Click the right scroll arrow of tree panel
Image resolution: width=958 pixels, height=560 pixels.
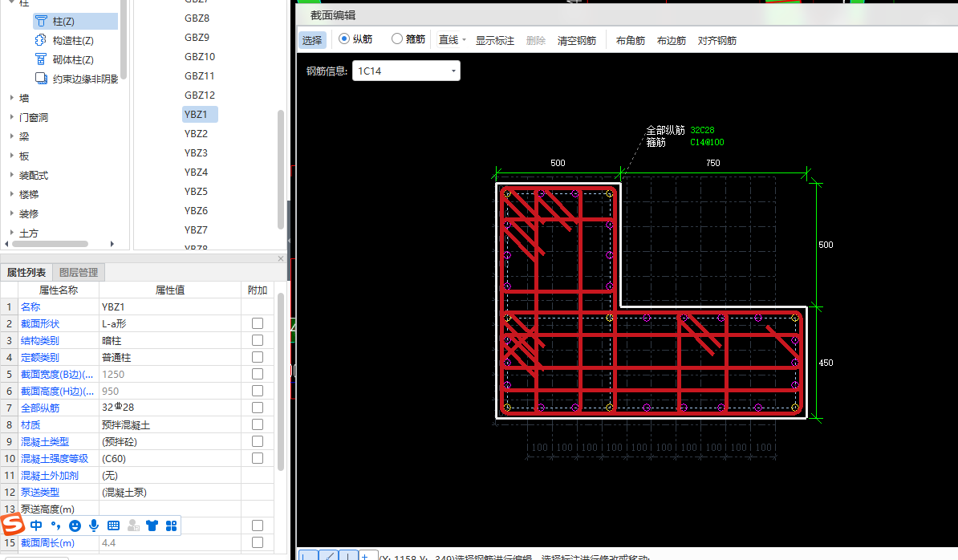click(112, 244)
